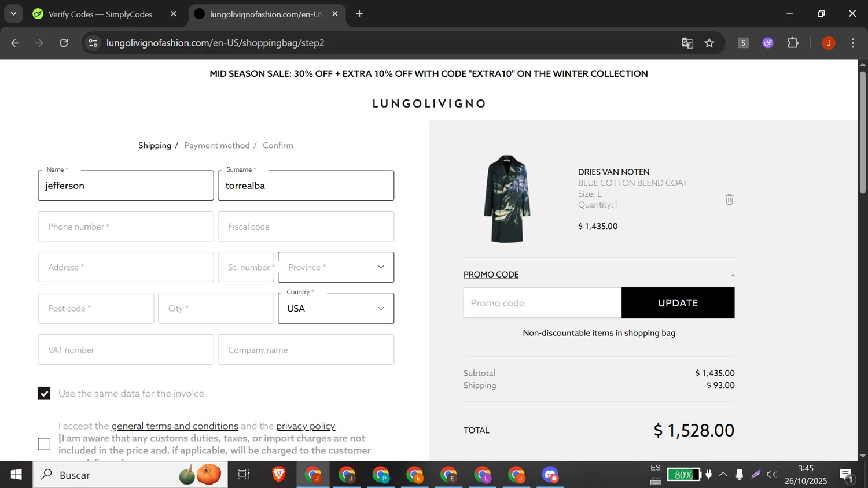Open the Chrome three-dot menu

pos(854,43)
